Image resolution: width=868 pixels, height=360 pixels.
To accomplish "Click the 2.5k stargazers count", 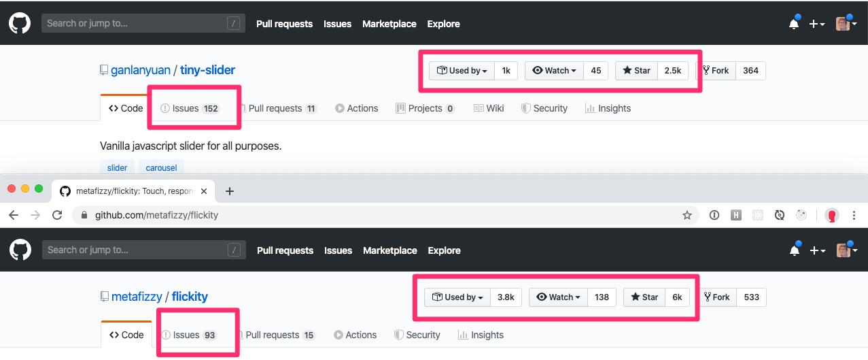I will coord(672,71).
